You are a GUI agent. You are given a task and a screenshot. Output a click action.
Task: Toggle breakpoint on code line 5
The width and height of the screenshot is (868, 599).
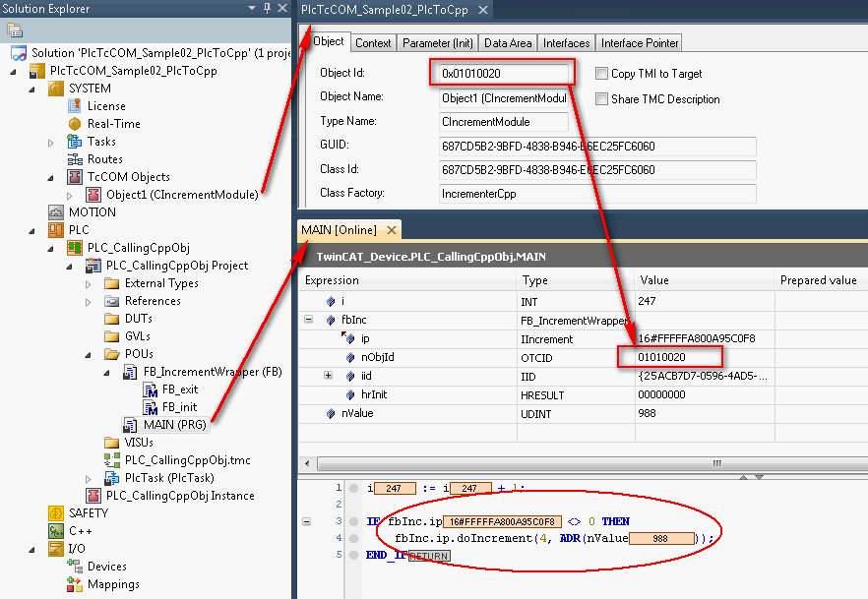coord(353,555)
